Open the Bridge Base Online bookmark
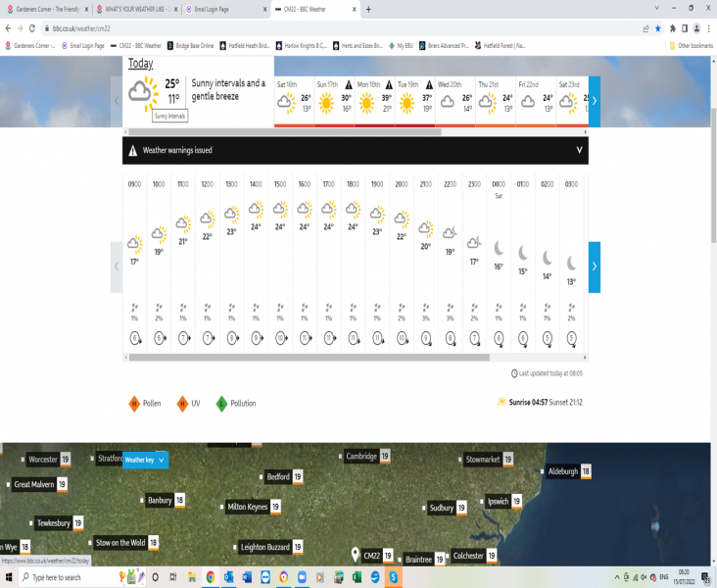The height and width of the screenshot is (588, 717). (194, 45)
